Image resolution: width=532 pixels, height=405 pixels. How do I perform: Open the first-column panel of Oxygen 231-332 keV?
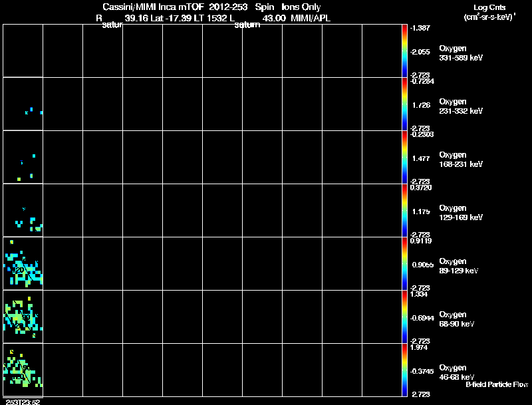point(23,104)
